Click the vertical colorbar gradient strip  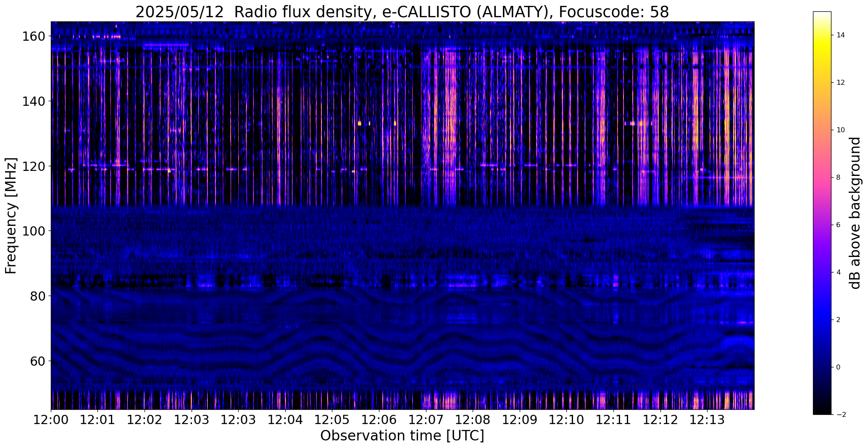[x=822, y=213]
